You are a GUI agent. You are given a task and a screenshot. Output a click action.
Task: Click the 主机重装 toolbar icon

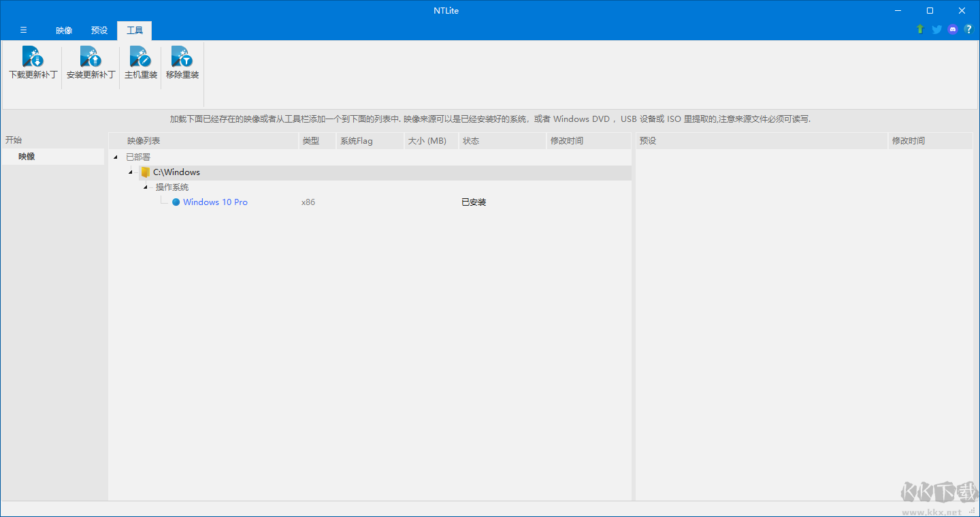point(140,57)
